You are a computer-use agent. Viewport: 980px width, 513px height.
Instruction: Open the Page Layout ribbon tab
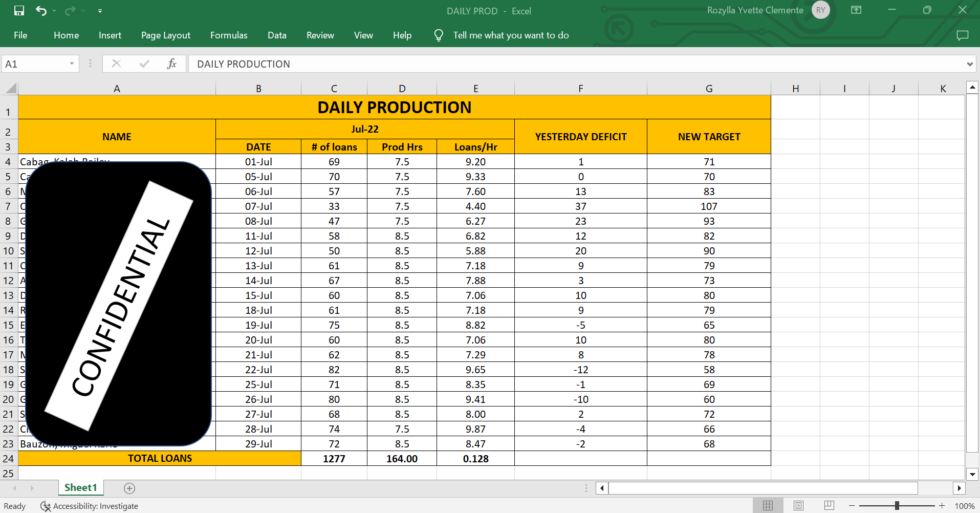[x=165, y=35]
